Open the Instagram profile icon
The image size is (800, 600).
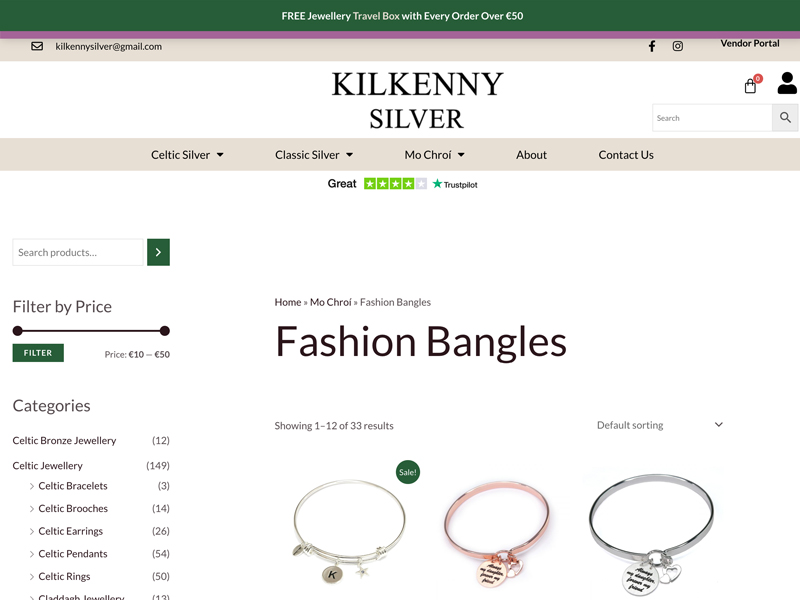tap(678, 46)
